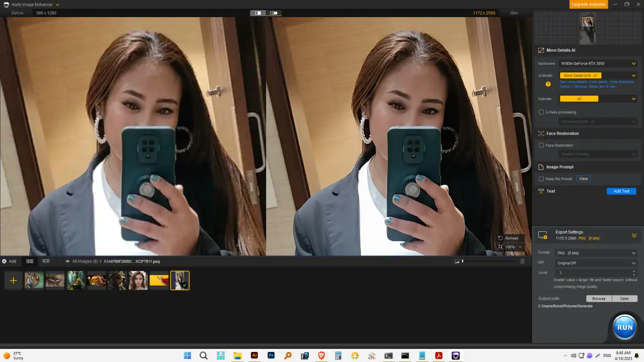Image resolution: width=644 pixels, height=362 pixels.
Task: Adjust the thumbnail size slider
Action: tap(488, 261)
